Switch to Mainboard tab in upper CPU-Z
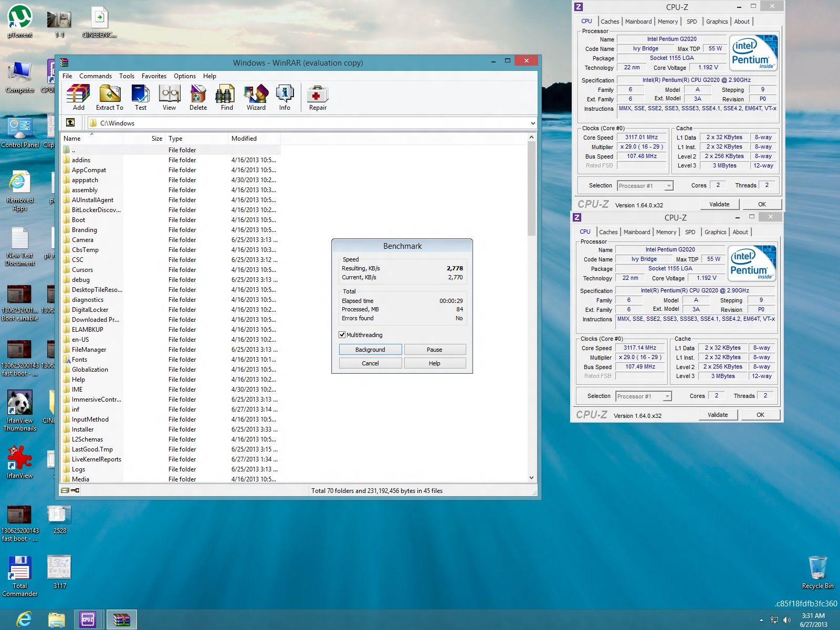Image resolution: width=840 pixels, height=630 pixels. [638, 22]
